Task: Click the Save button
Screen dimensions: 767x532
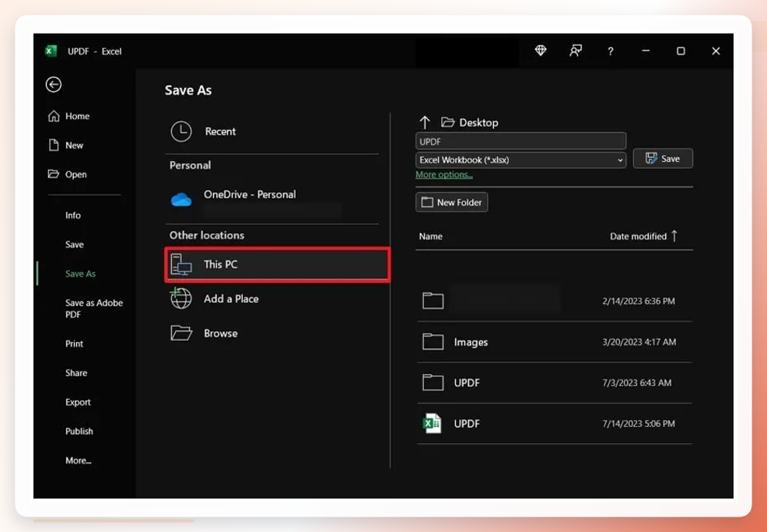Action: coord(663,159)
